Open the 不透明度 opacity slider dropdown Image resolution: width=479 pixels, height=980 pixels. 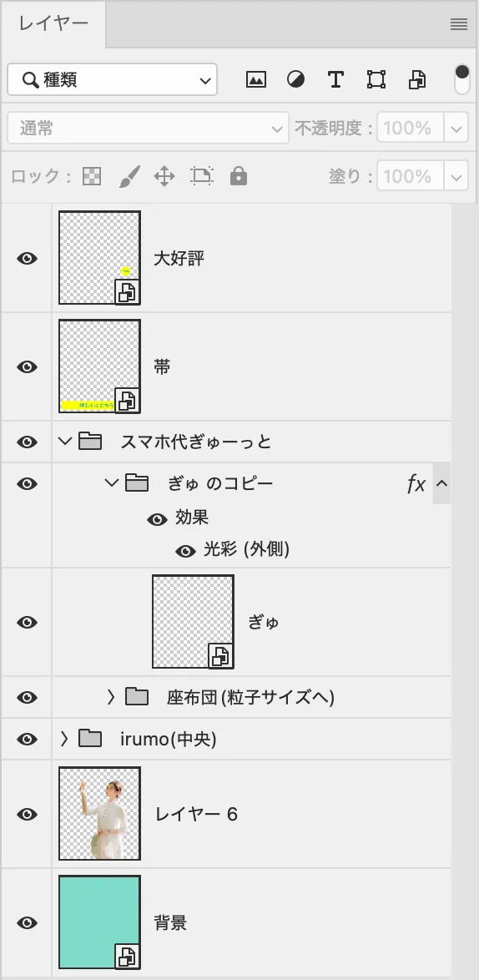456,128
